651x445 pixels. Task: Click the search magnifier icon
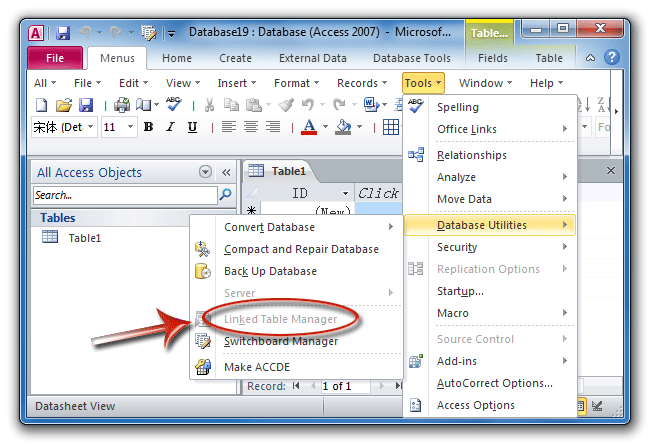pos(225,194)
